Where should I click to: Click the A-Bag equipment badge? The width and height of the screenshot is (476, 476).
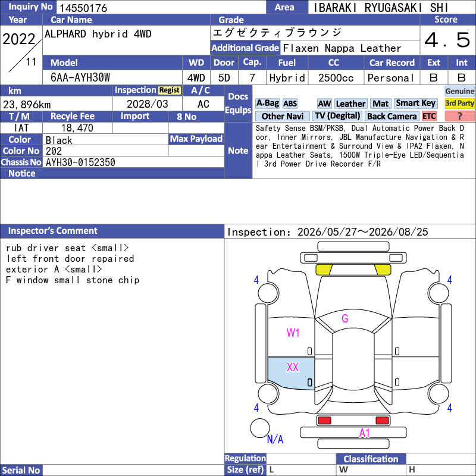267,104
